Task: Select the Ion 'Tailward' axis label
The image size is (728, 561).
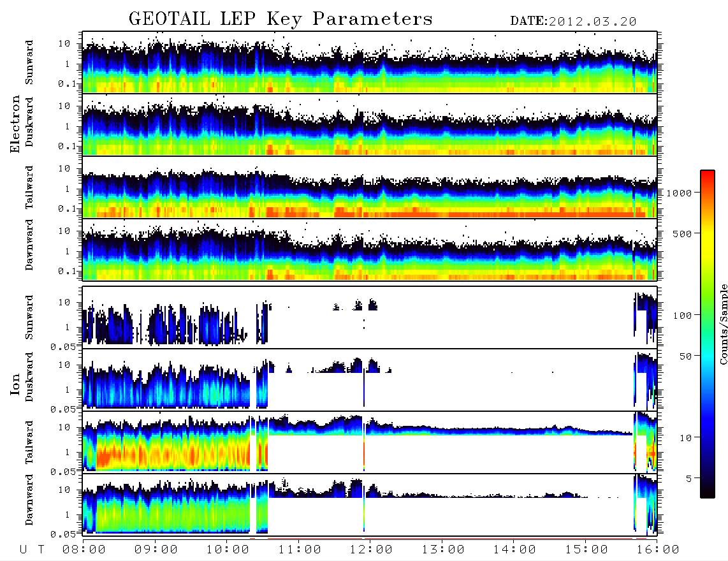Action: 29,442
